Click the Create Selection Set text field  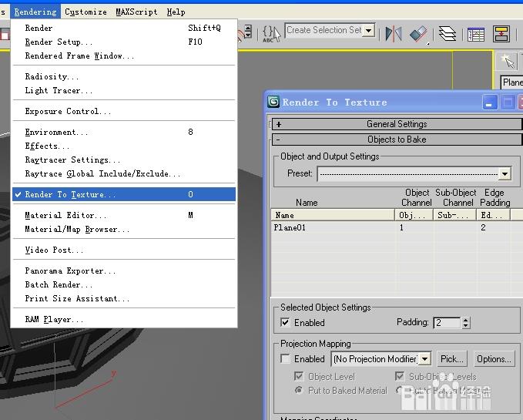pyautogui.click(x=324, y=30)
